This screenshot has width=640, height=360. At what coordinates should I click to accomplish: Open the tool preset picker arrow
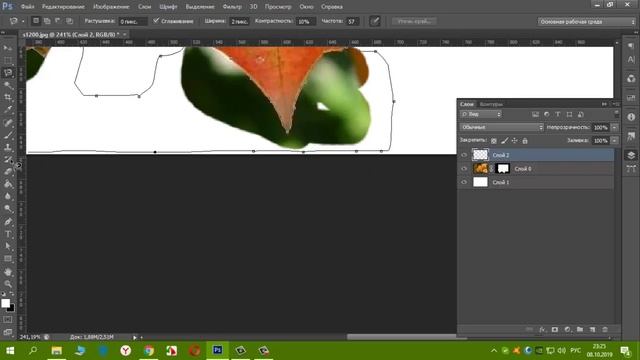pos(23,21)
